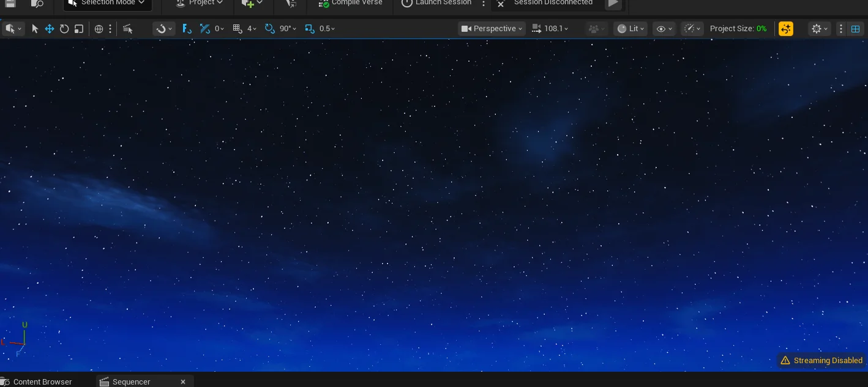868x387 pixels.
Task: Click the Streaming Disabled warning
Action: tap(821, 361)
